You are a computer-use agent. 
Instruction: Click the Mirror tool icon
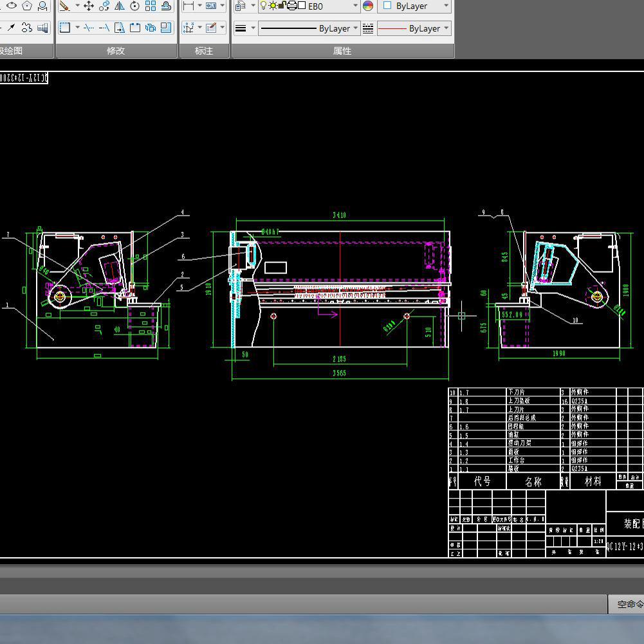(x=120, y=6)
